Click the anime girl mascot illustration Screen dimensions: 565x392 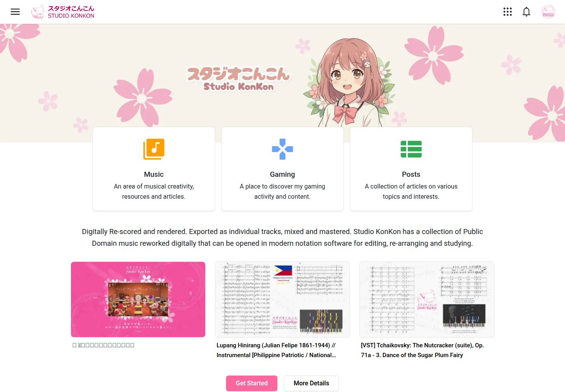point(349,82)
